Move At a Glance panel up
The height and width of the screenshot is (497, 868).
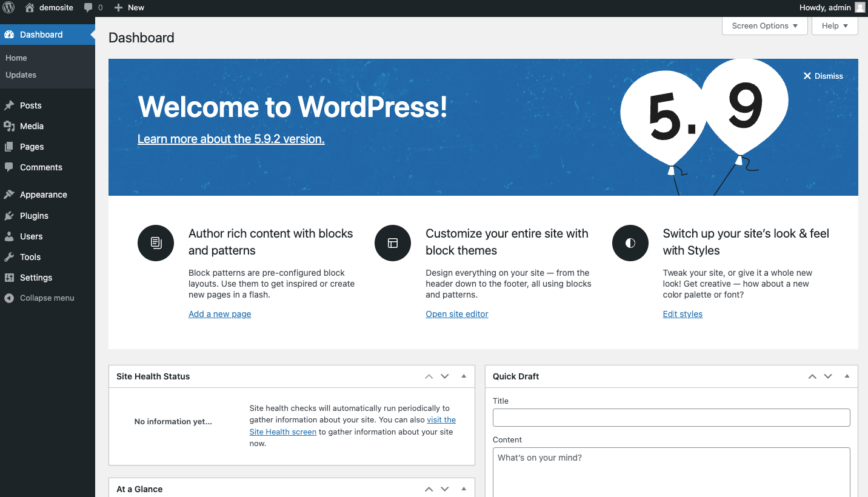click(429, 489)
